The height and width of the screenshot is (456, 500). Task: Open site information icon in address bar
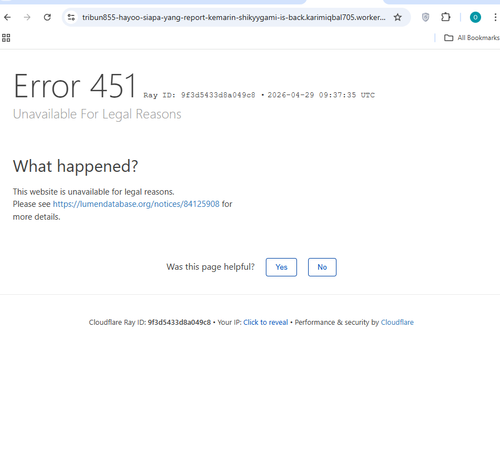[x=71, y=17]
